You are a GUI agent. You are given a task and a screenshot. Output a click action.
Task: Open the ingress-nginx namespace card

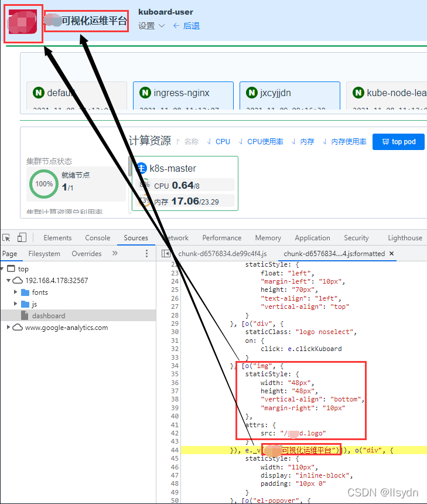click(x=183, y=96)
